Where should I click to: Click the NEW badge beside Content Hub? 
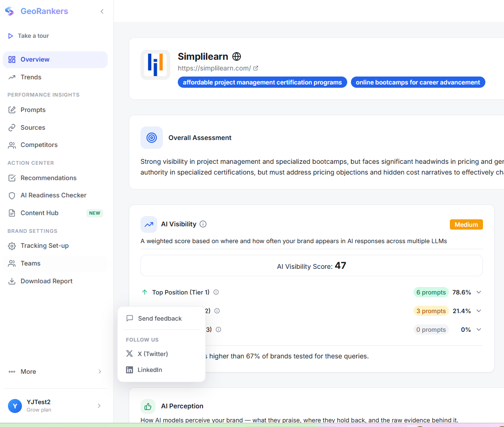[x=94, y=213]
